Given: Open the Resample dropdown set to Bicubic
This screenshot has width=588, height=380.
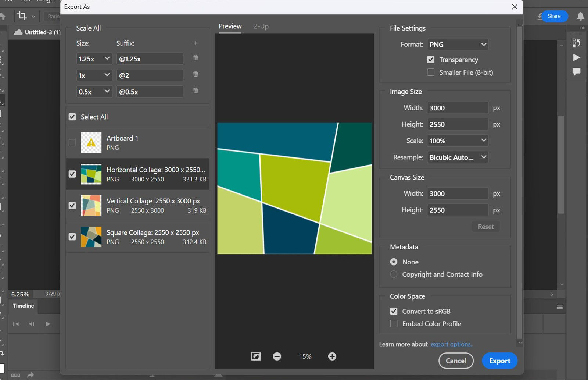Looking at the screenshot, I should coord(458,157).
